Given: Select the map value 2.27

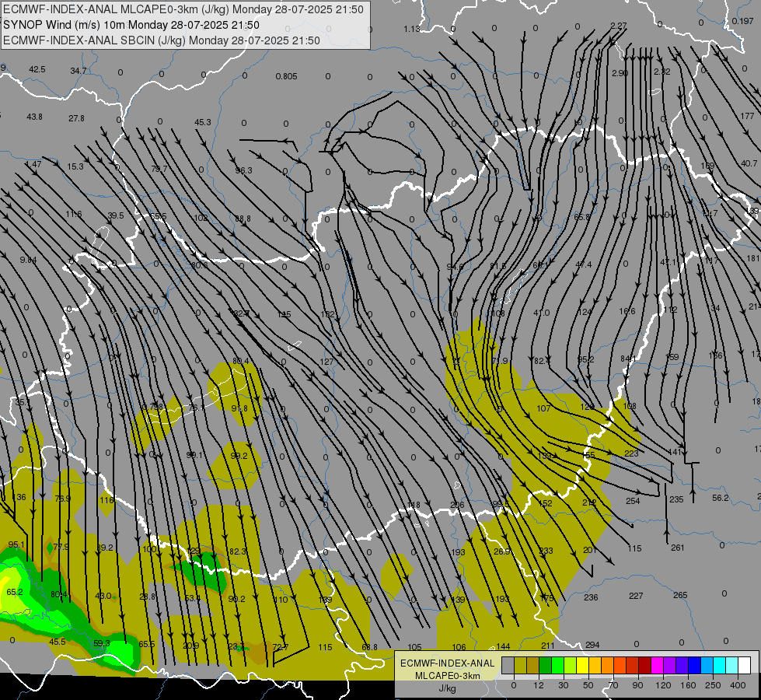Looking at the screenshot, I should pos(618,26).
